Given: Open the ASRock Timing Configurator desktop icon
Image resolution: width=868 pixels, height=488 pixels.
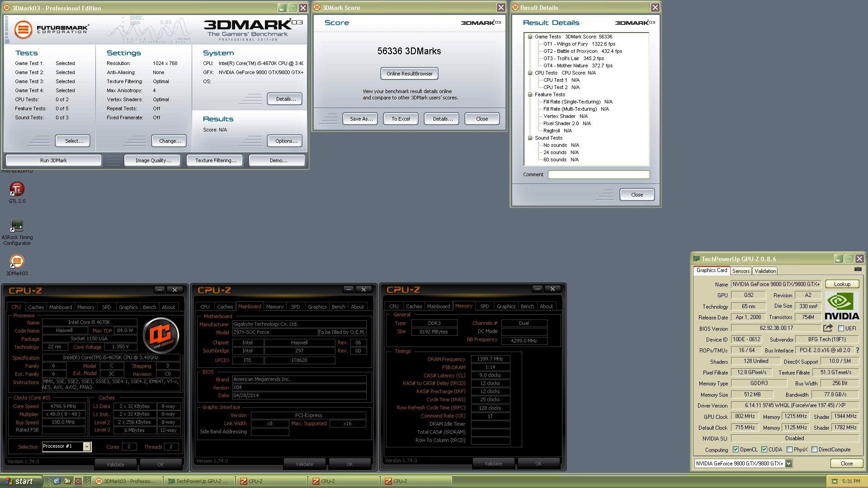Looking at the screenshot, I should pyautogui.click(x=17, y=225).
